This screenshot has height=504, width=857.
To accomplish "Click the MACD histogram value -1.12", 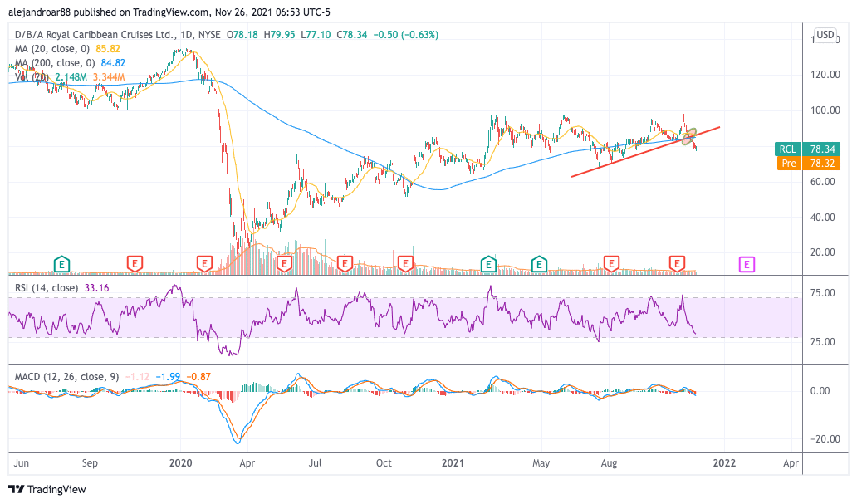I will click(137, 377).
